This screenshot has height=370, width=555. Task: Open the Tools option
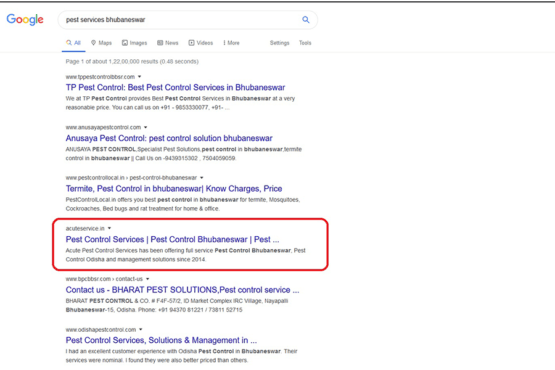[305, 43]
